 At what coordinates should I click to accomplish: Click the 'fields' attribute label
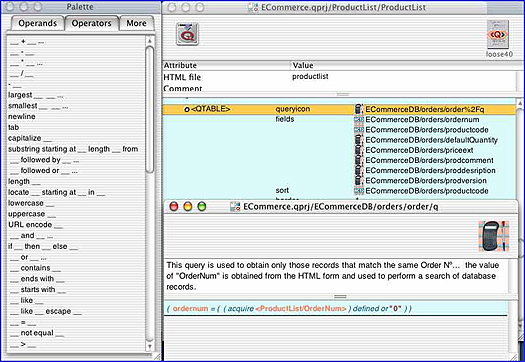click(285, 119)
